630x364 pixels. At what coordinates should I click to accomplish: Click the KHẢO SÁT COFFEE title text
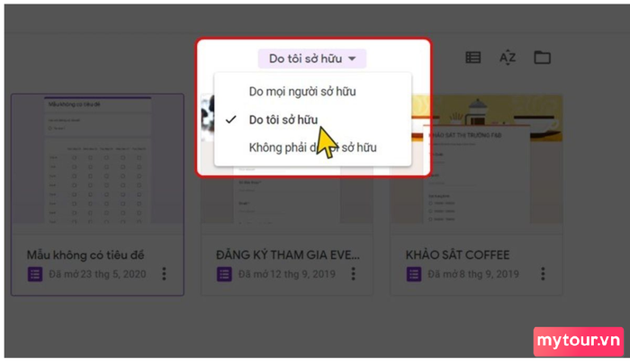coord(457,255)
